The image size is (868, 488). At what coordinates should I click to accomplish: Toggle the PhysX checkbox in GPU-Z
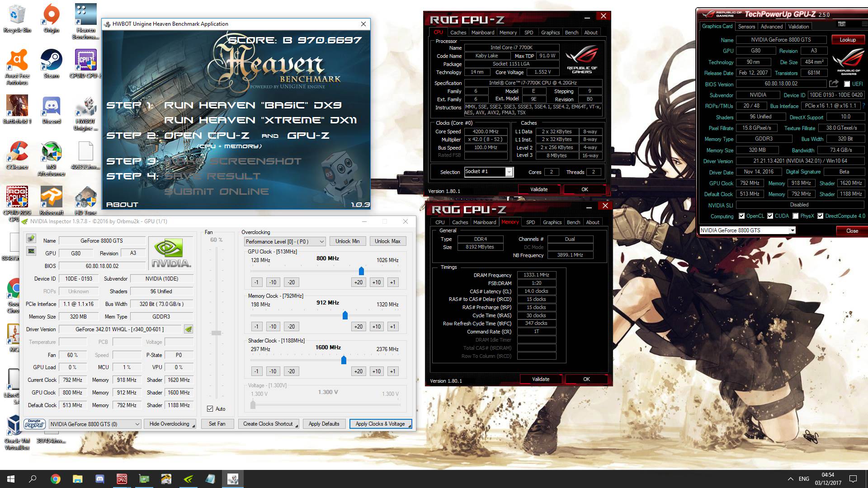tap(795, 216)
